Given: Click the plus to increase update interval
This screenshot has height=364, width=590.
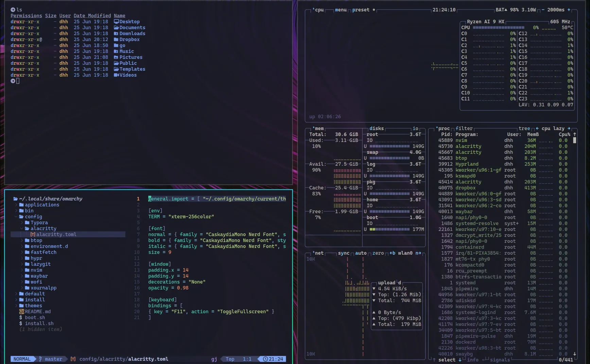Looking at the screenshot, I should [569, 10].
